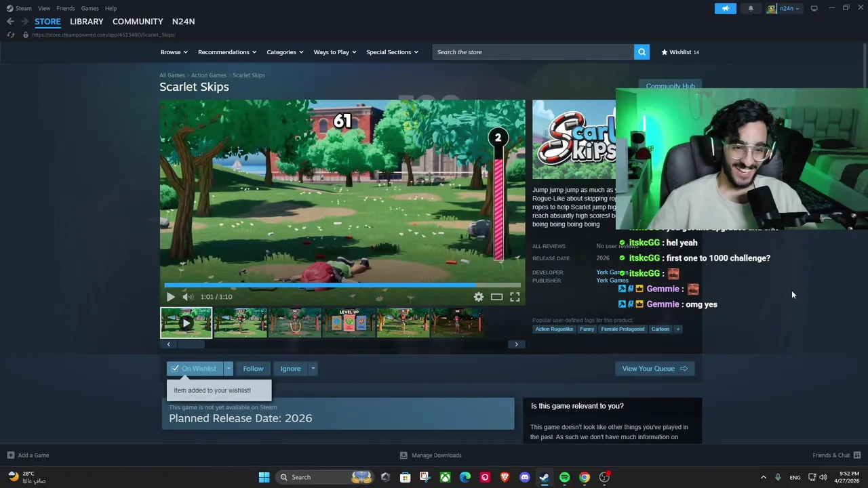
Task: Select the LEVEL UP screenshot thumbnail
Action: coord(349,323)
